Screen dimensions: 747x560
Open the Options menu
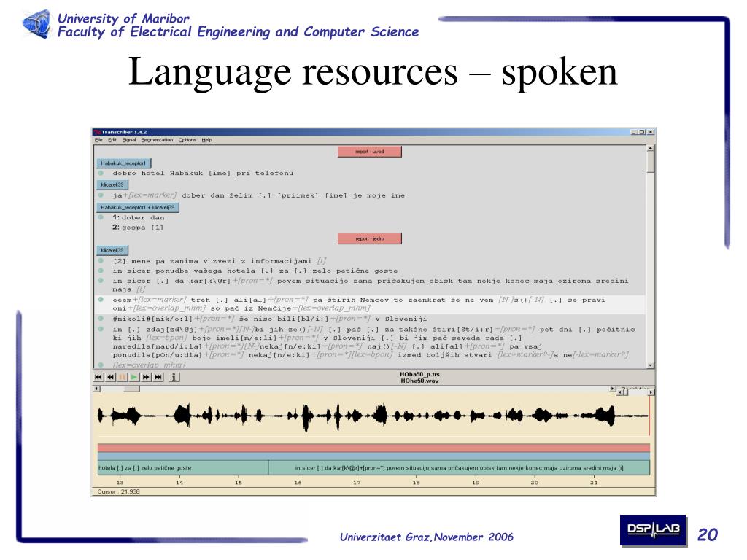point(187,140)
